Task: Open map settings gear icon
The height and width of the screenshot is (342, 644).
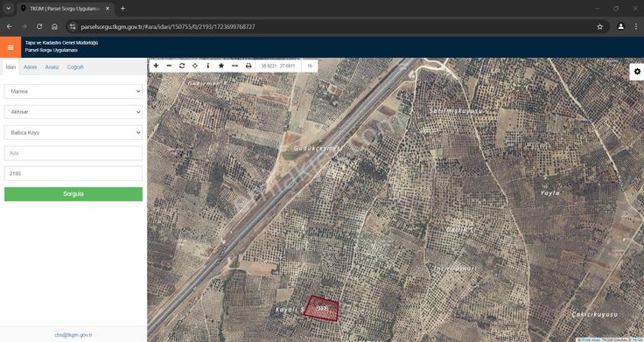Action: (x=637, y=72)
